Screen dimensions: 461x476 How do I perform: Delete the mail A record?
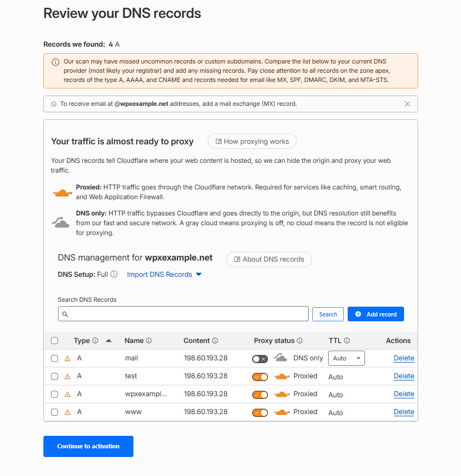(x=404, y=358)
